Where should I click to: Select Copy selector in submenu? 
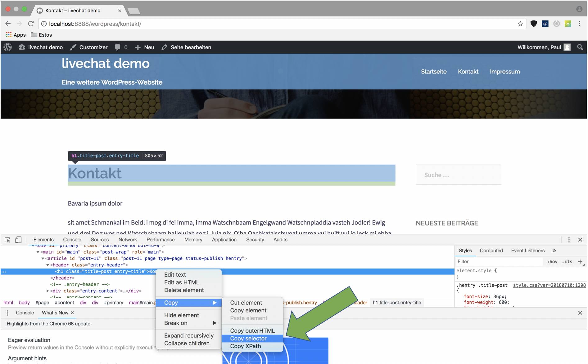[252, 339]
